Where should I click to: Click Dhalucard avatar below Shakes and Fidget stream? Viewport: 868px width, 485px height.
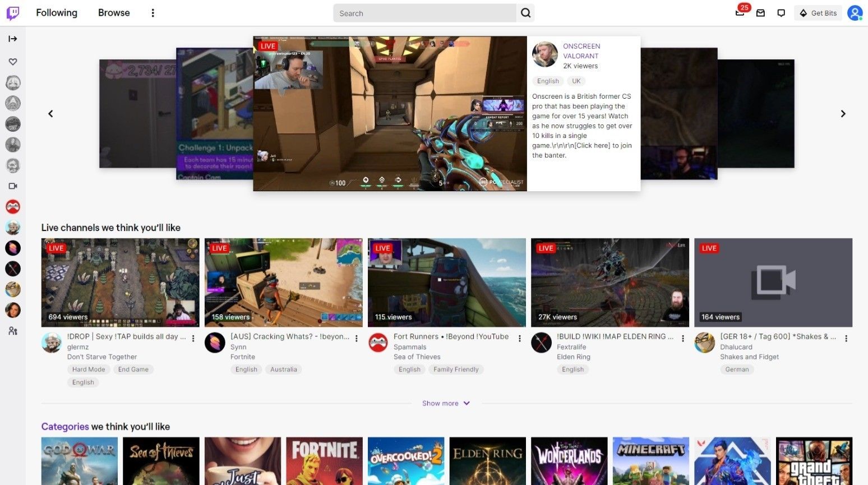click(x=704, y=343)
